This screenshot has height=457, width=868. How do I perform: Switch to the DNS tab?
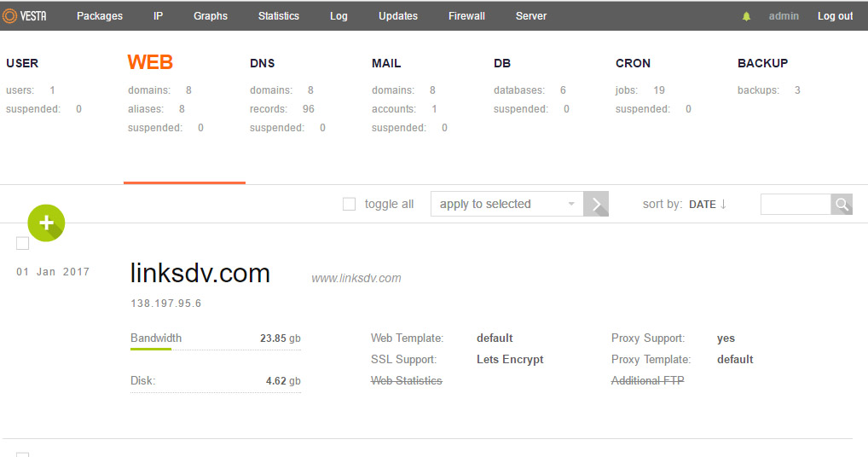click(x=263, y=63)
